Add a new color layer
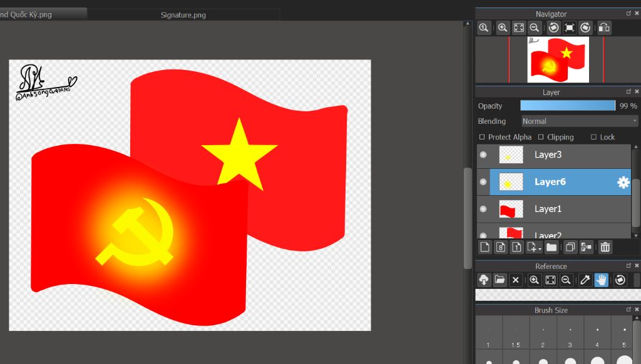 485,247
